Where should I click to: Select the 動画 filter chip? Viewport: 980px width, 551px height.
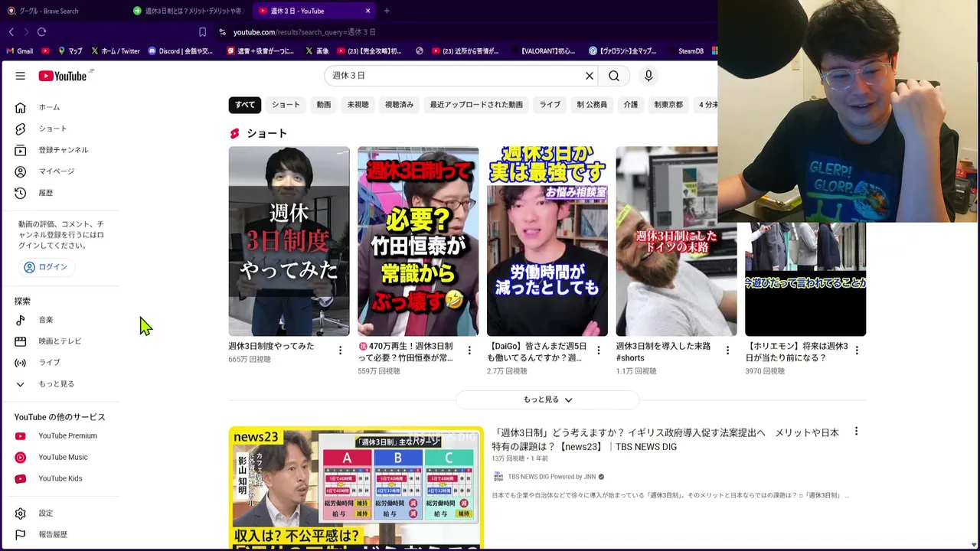coord(324,105)
